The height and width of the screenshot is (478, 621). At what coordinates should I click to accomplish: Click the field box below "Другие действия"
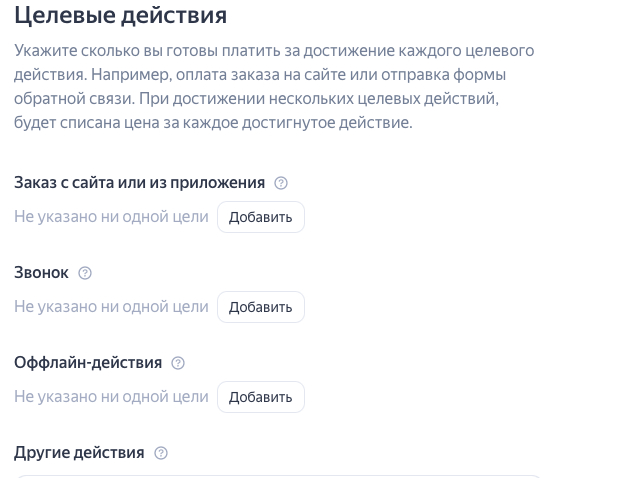pyautogui.click(x=278, y=474)
